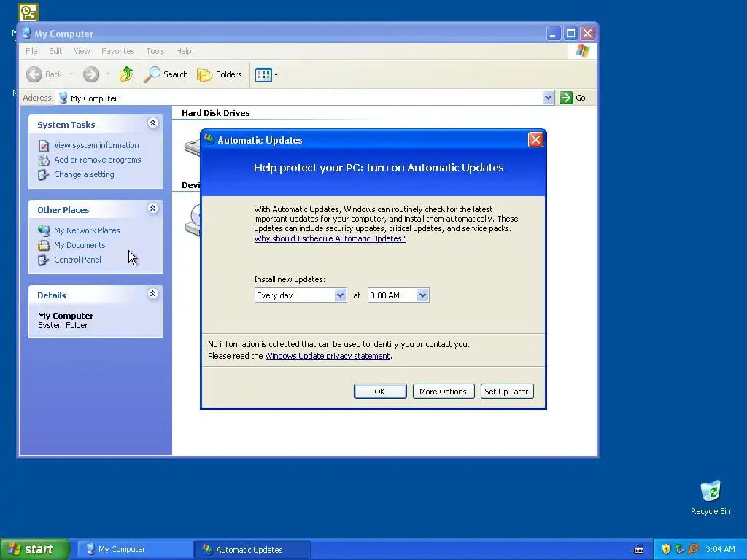
Task: Click the Back arrow in My Computer toolbar
Action: 34,74
